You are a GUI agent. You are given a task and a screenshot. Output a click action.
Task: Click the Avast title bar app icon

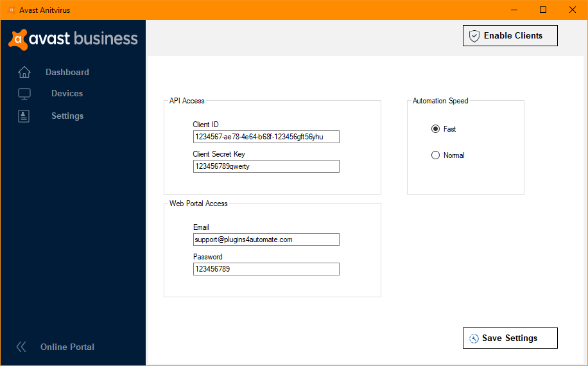coord(11,10)
